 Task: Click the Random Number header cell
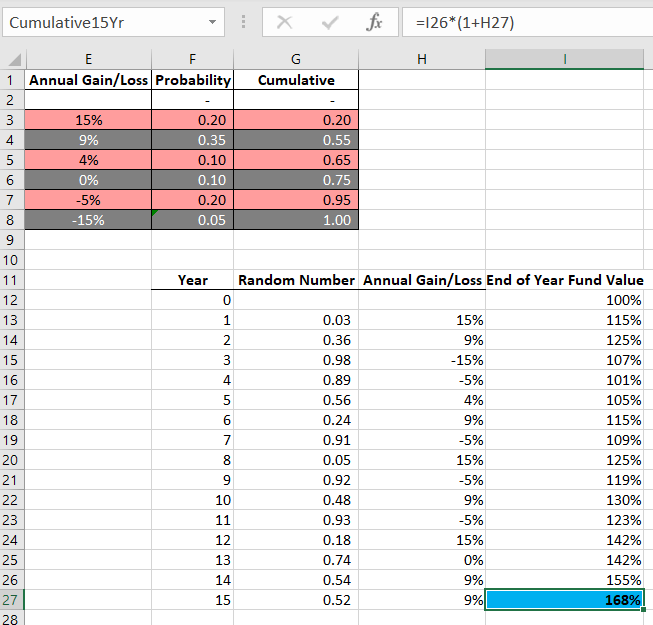pyautogui.click(x=296, y=280)
